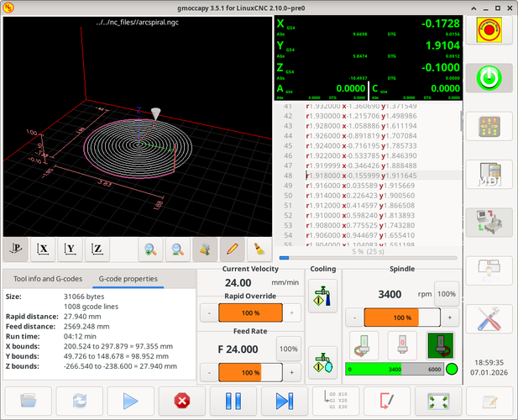Pause the running program
This screenshot has width=518, height=420.
click(x=233, y=400)
